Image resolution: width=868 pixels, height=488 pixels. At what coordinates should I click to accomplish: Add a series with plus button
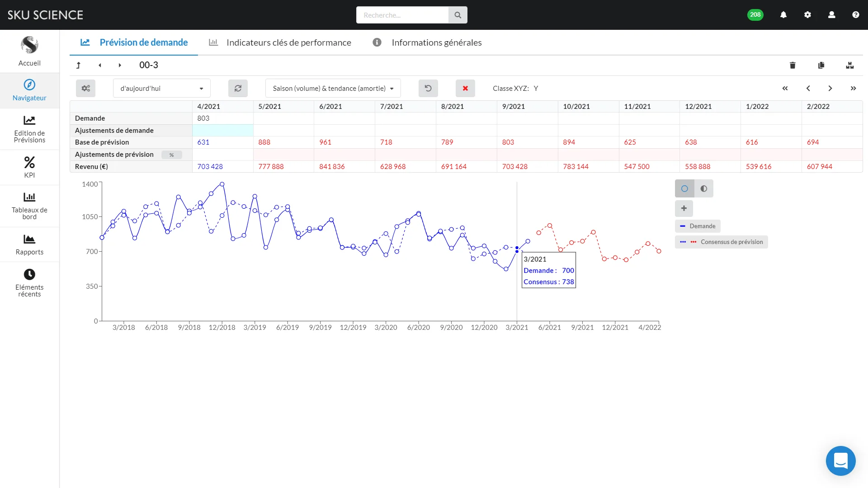click(684, 208)
